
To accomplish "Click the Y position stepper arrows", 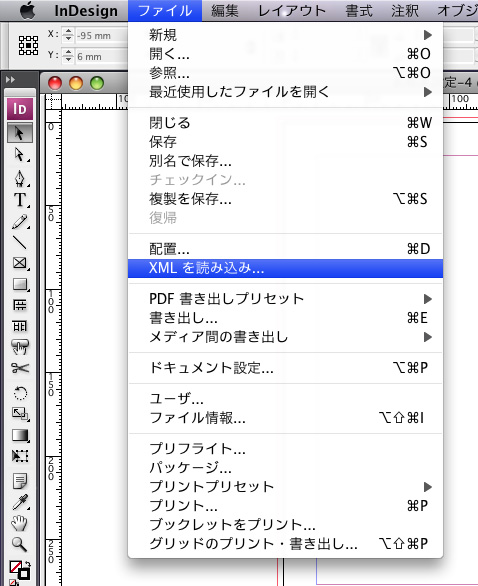I will click(68, 56).
